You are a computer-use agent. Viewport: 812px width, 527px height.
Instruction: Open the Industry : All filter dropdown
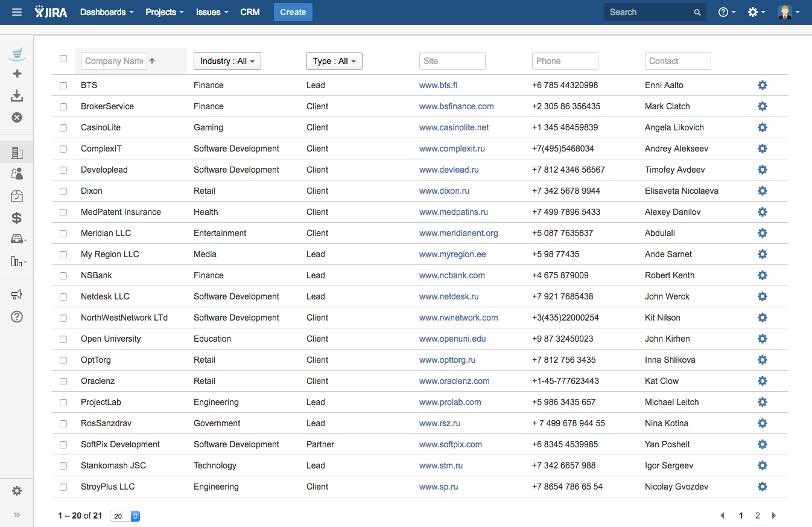coord(227,61)
